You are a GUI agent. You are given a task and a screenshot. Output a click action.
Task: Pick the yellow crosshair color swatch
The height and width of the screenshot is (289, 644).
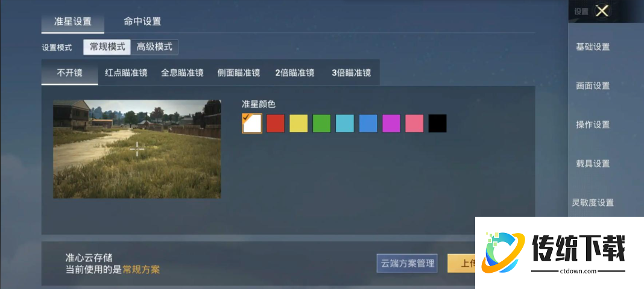pyautogui.click(x=298, y=123)
